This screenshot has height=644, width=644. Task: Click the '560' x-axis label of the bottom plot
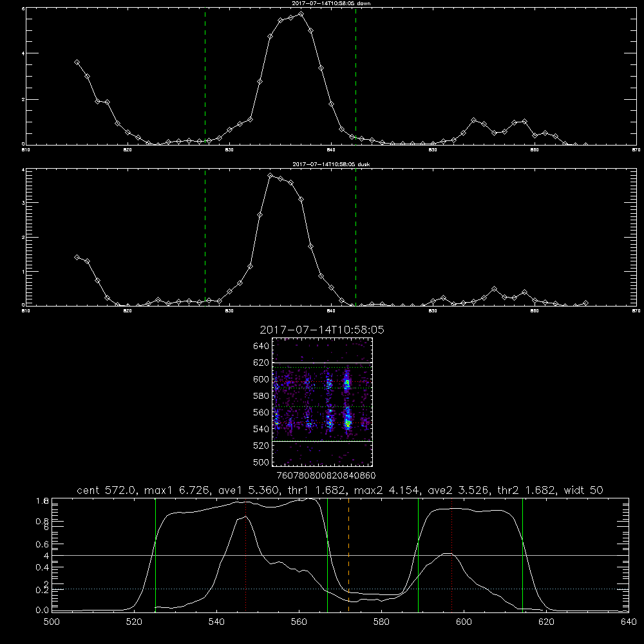pyautogui.click(x=299, y=622)
